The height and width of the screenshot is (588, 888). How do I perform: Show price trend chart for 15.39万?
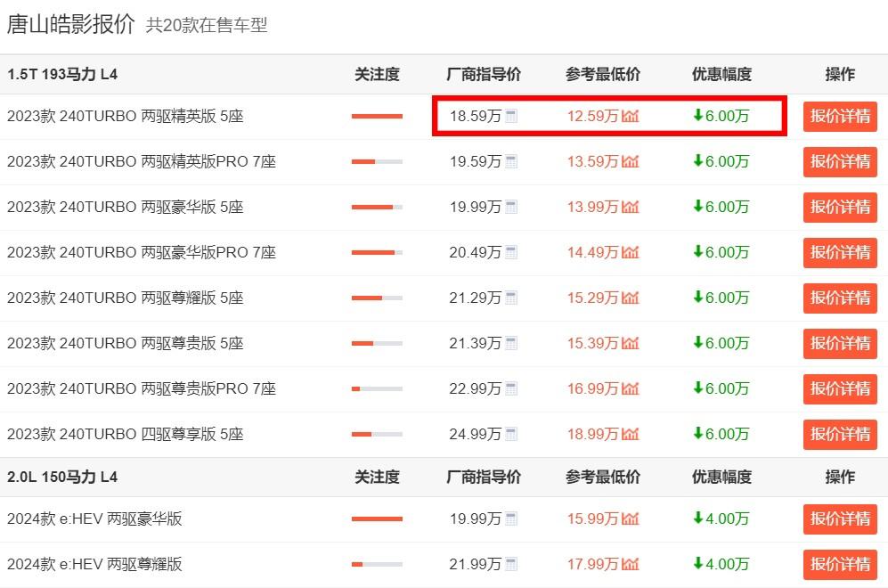[630, 343]
